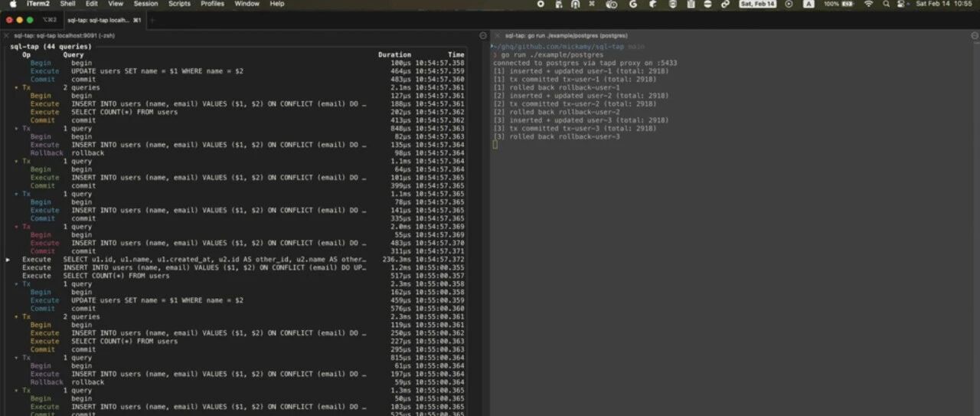Open the right pane's options menu icon
This screenshot has width=980, height=416.
[x=973, y=35]
